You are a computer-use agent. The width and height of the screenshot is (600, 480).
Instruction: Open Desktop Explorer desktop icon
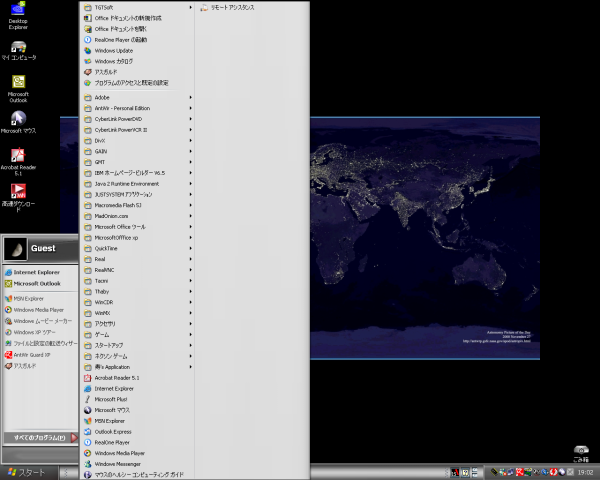(x=18, y=15)
